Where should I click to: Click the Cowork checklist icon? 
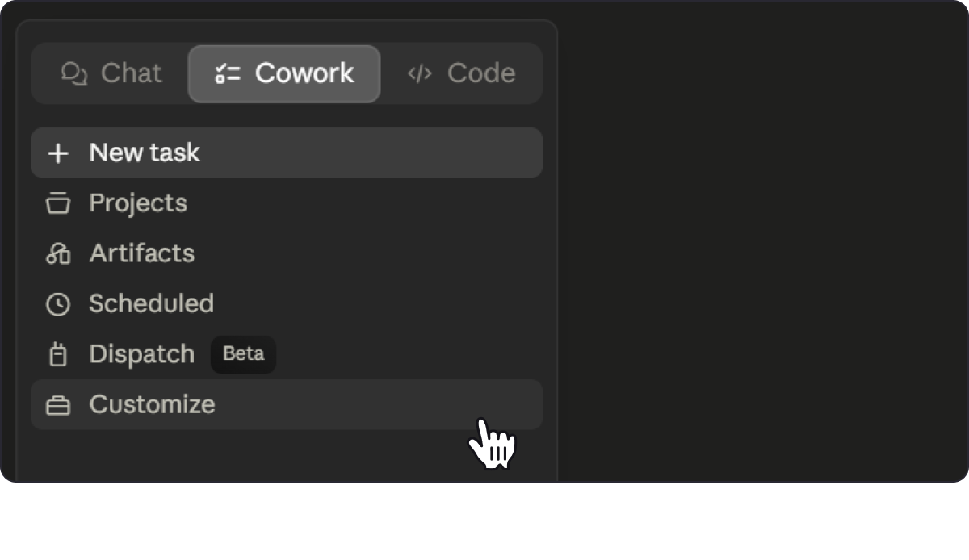tap(228, 74)
